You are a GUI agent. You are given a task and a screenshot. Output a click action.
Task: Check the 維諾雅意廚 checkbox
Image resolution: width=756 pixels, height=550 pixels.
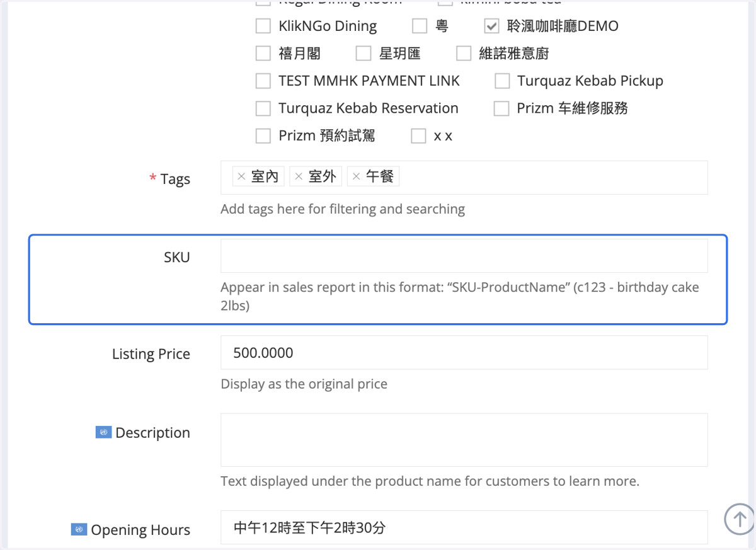click(464, 54)
